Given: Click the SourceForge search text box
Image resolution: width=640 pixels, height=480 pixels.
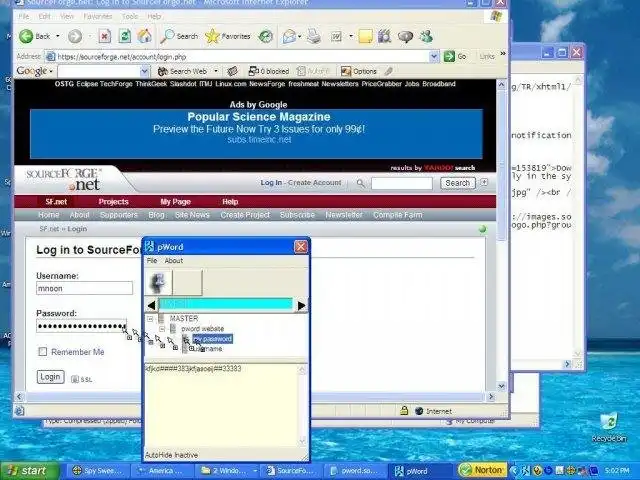Looking at the screenshot, I should pos(402,184).
